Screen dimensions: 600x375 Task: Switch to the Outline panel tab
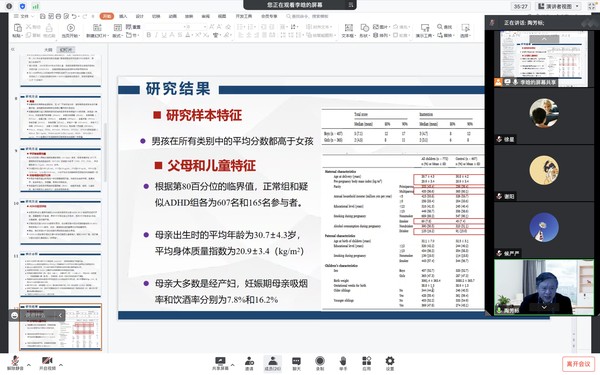48,50
